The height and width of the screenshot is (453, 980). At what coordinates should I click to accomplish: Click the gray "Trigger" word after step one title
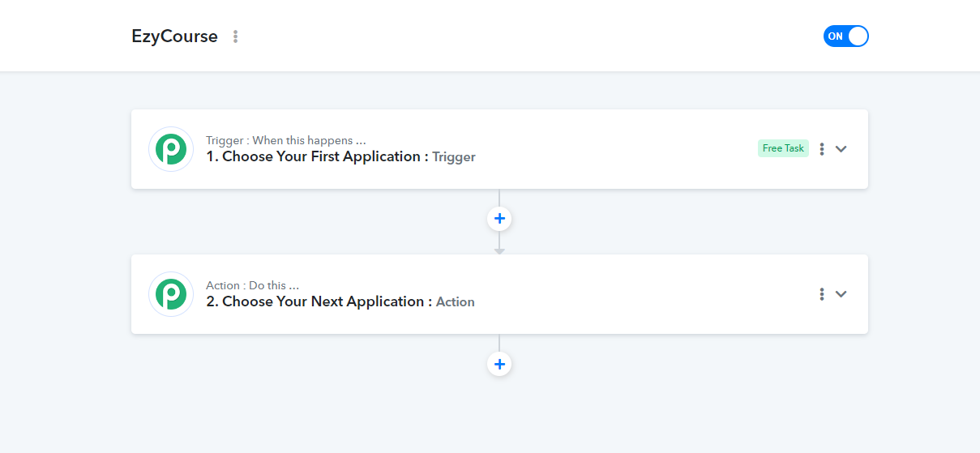tap(454, 157)
